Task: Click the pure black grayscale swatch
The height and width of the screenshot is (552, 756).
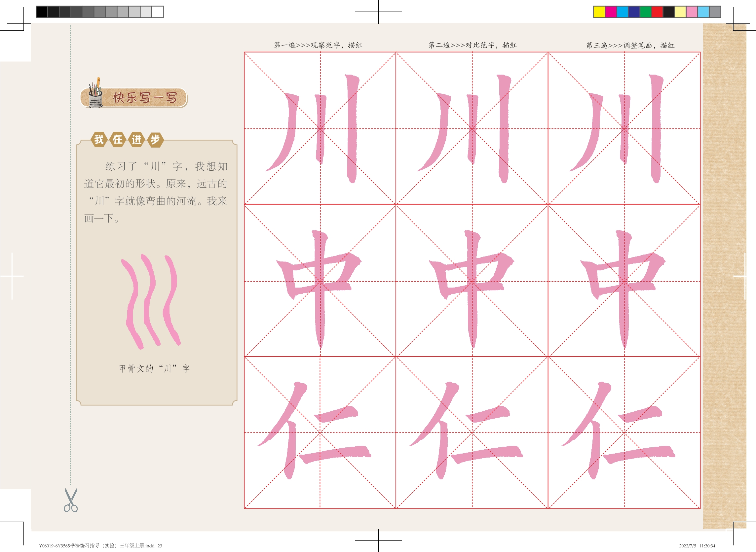Action: [42, 12]
